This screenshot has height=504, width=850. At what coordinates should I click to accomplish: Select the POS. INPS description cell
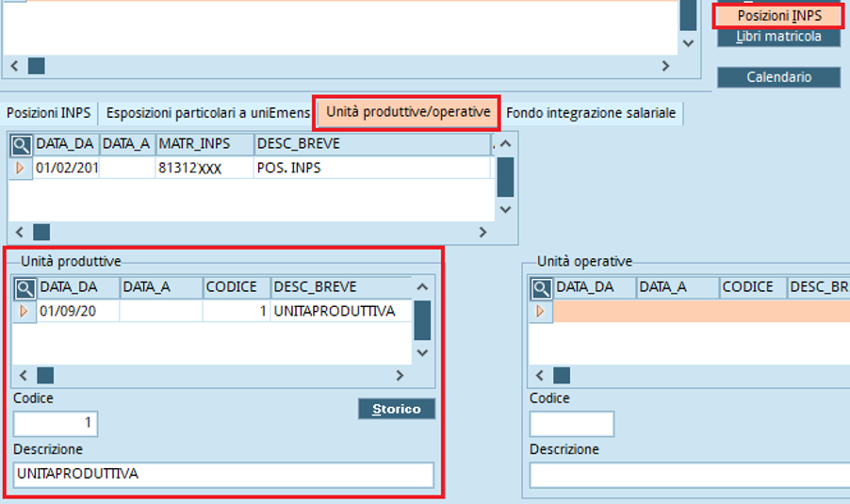[372, 168]
